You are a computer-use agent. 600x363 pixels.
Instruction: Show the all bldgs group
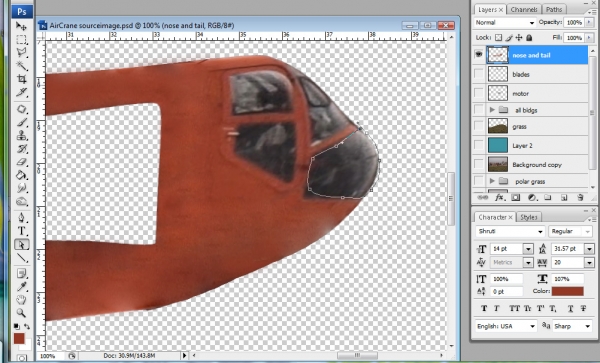click(x=479, y=110)
